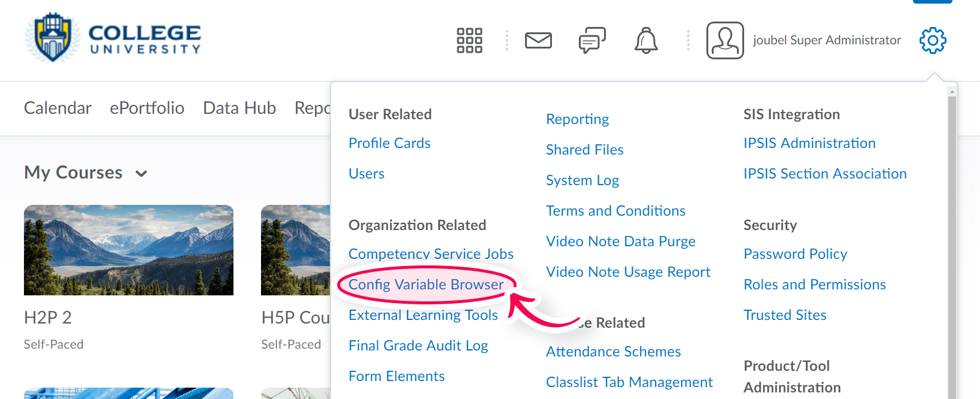Expand the My Courses dropdown chevron
This screenshot has height=399, width=980.
pos(142,174)
